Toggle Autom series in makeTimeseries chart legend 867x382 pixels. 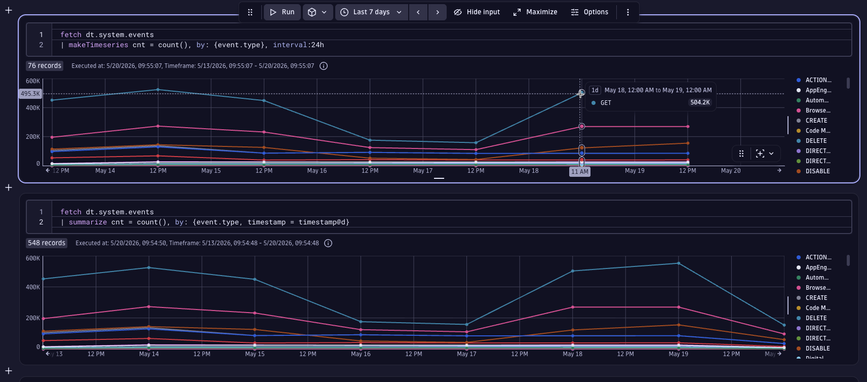814,101
